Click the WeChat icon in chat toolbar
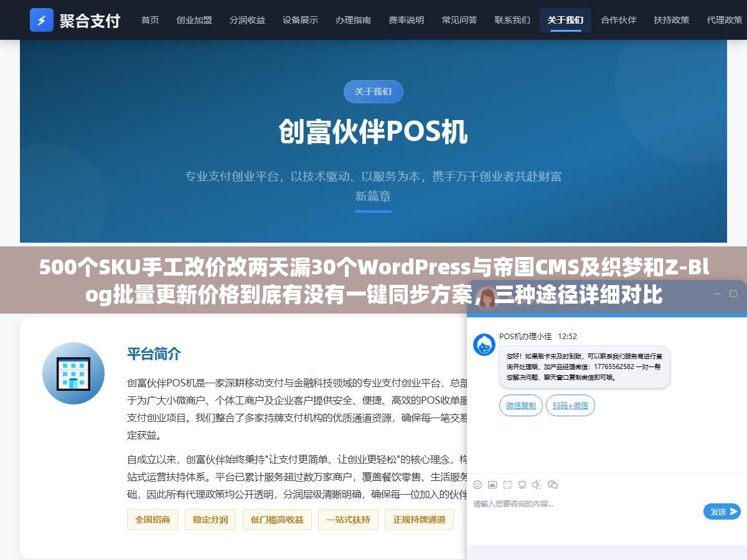 [552, 484]
